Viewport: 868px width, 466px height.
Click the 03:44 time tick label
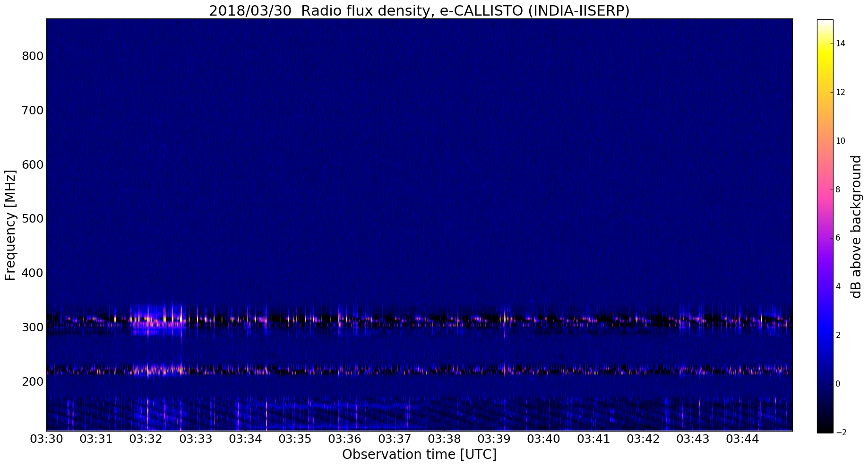(x=742, y=439)
